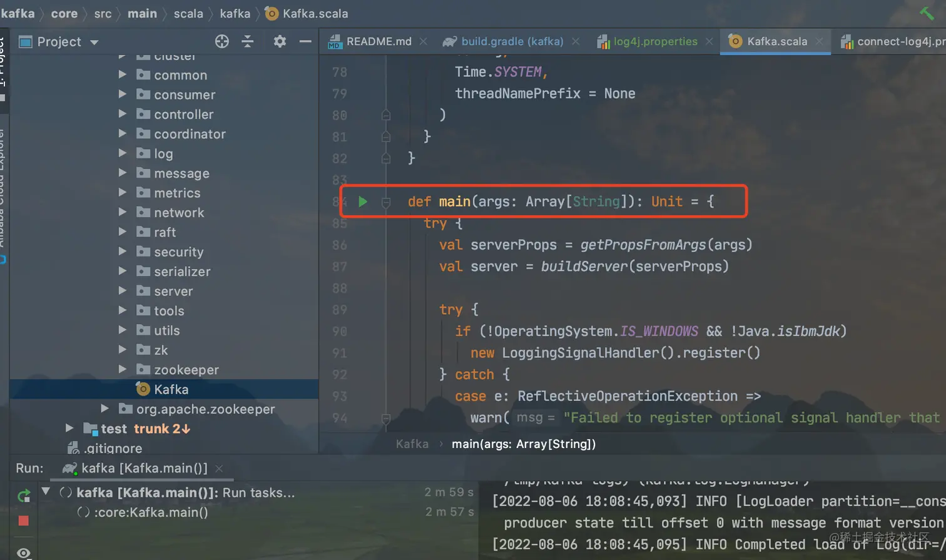
Task: Close the README.md editor tab
Action: [x=424, y=41]
